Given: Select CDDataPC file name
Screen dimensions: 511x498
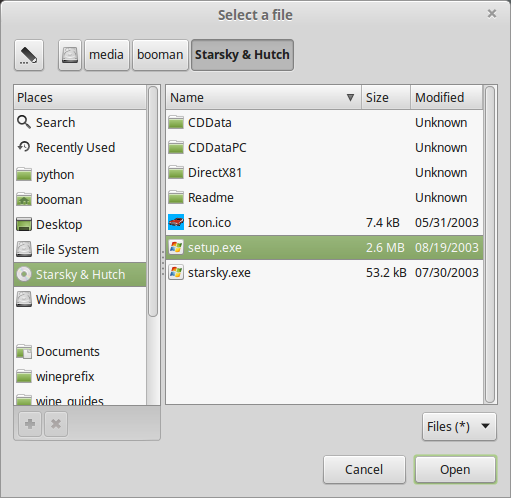Looking at the screenshot, I should coord(217,148).
